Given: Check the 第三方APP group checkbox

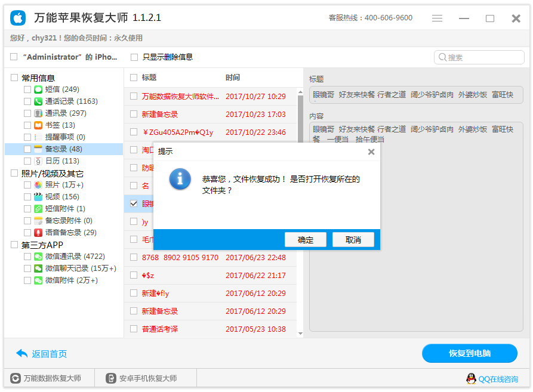Looking at the screenshot, I should [x=14, y=245].
